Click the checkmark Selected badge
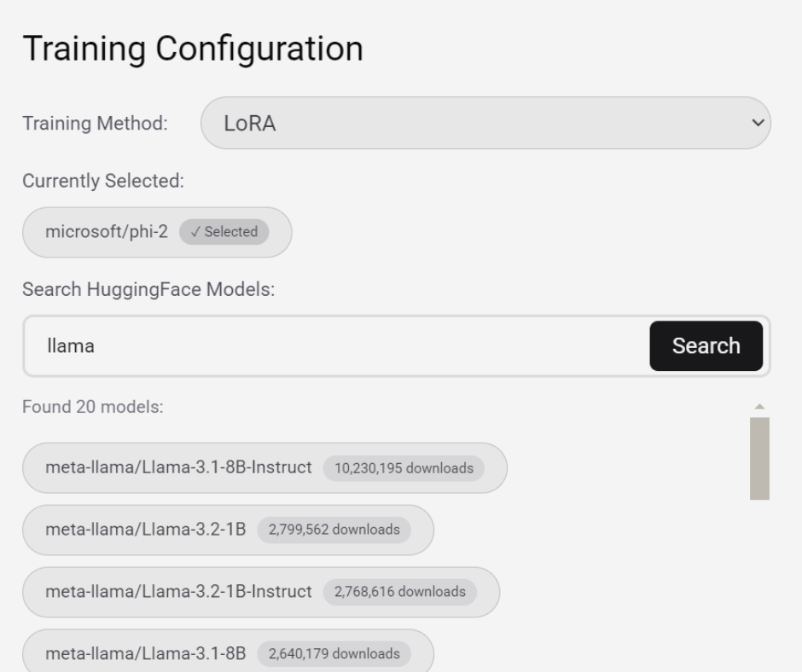This screenshot has height=672, width=802. [224, 232]
